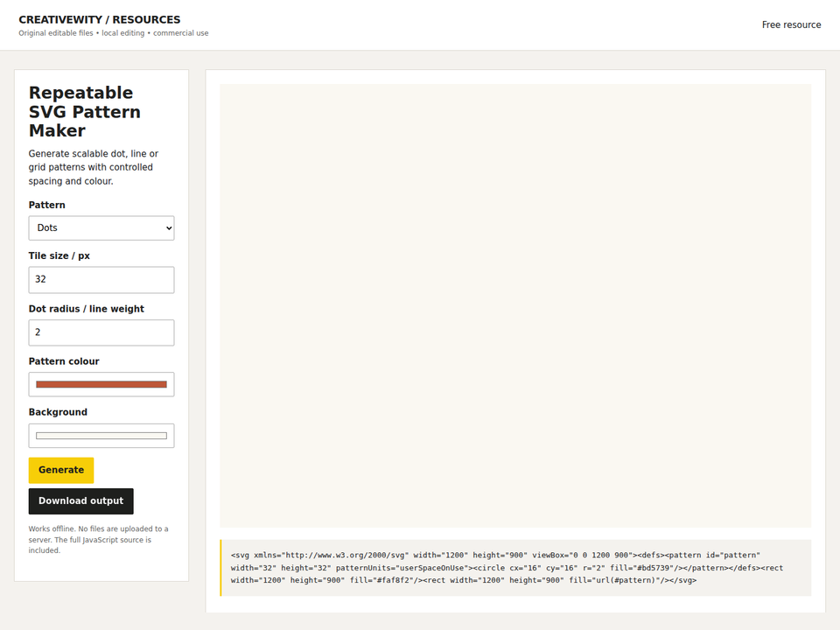Click the Free resource label
The height and width of the screenshot is (630, 840).
[791, 24]
